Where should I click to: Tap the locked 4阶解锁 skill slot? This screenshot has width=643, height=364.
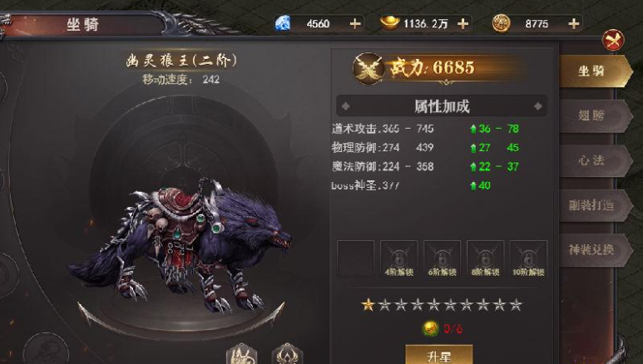(x=399, y=258)
